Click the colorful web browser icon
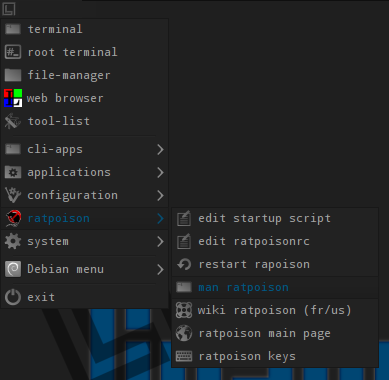Viewport: 389px width, 380px height. point(13,98)
